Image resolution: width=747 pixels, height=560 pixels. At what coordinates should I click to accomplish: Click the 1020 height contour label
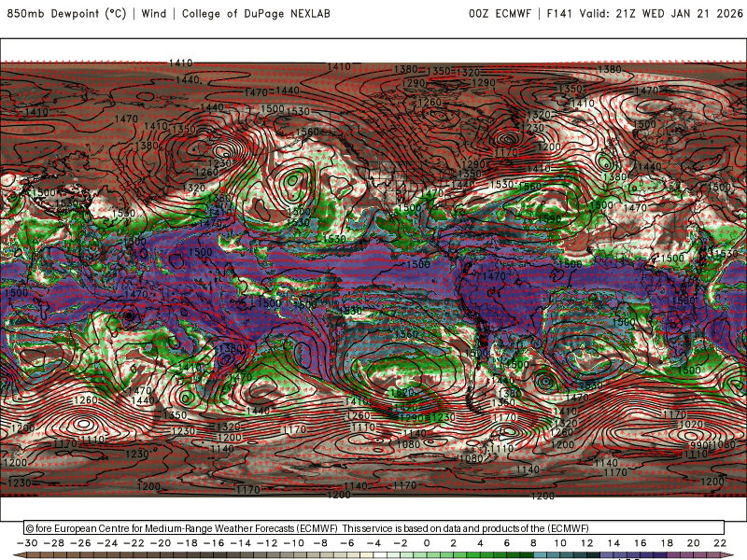click(x=691, y=425)
